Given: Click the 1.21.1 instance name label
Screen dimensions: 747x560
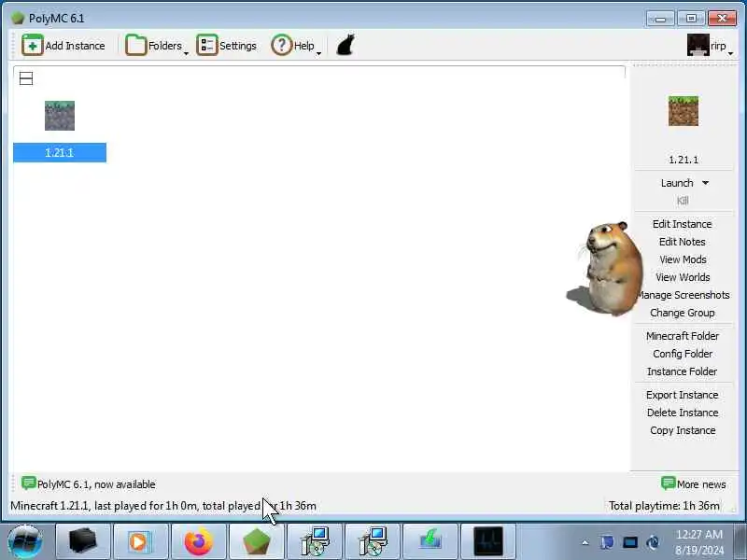Looking at the screenshot, I should [60, 152].
